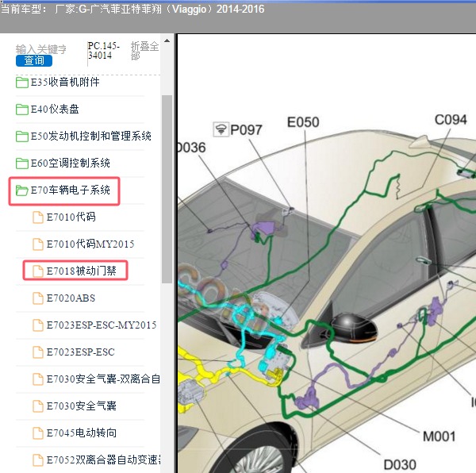
Task: Click the PC.145-34014 text
Action: [103, 51]
